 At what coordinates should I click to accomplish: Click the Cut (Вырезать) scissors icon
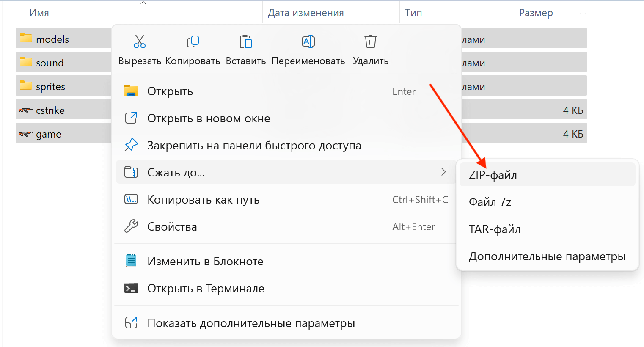point(139,41)
